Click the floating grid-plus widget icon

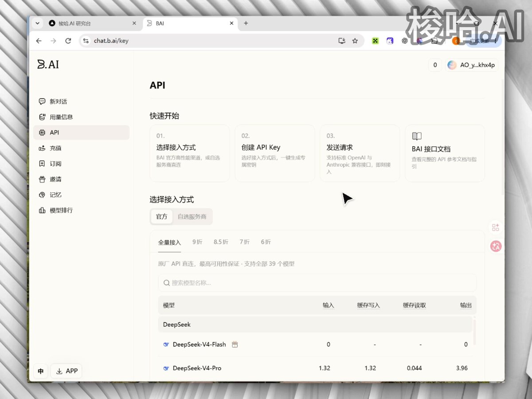496,227
